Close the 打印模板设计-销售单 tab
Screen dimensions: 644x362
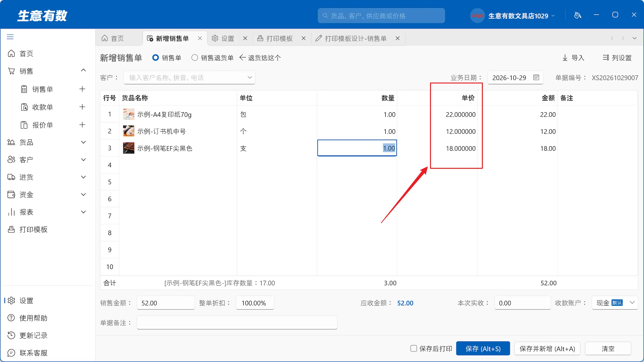(398, 38)
